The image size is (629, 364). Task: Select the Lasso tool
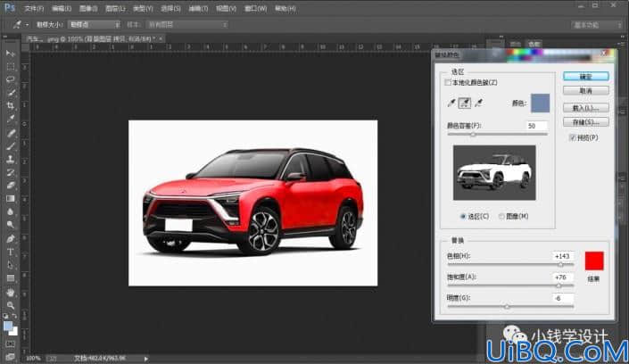(x=11, y=79)
